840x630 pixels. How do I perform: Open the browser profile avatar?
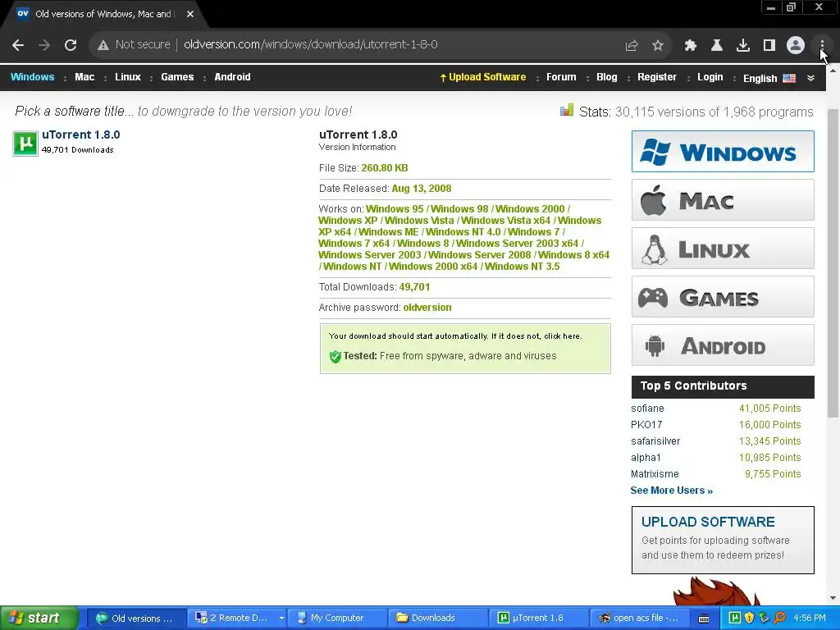click(x=796, y=46)
